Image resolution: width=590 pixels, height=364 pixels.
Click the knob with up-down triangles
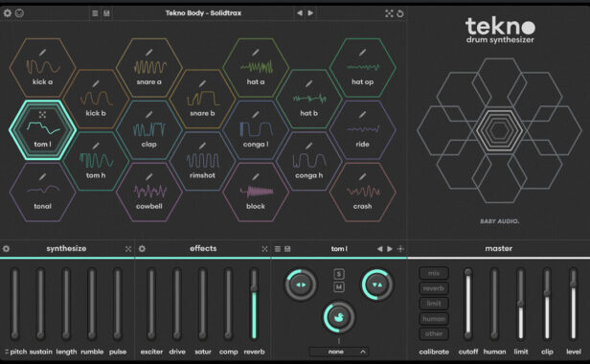point(377,284)
